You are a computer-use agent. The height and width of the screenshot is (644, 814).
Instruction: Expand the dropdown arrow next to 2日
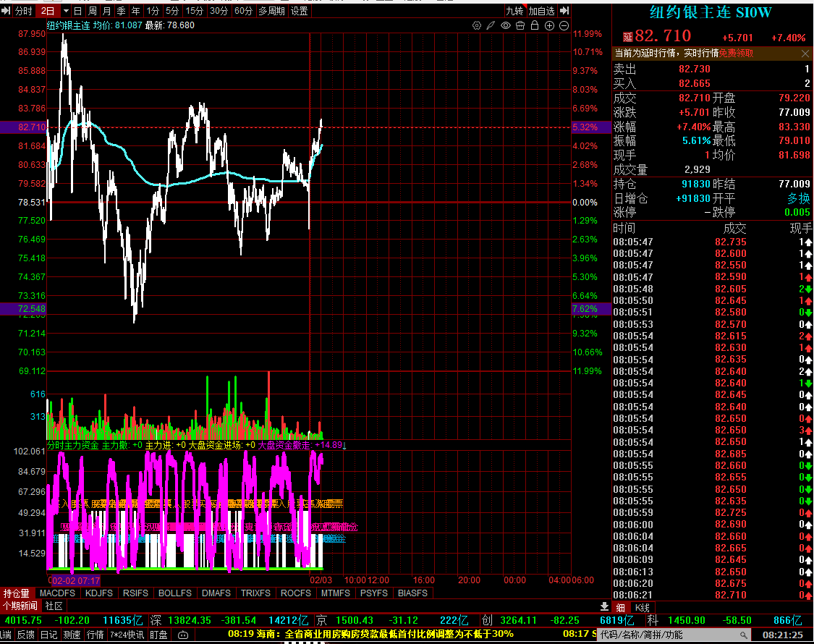point(66,10)
